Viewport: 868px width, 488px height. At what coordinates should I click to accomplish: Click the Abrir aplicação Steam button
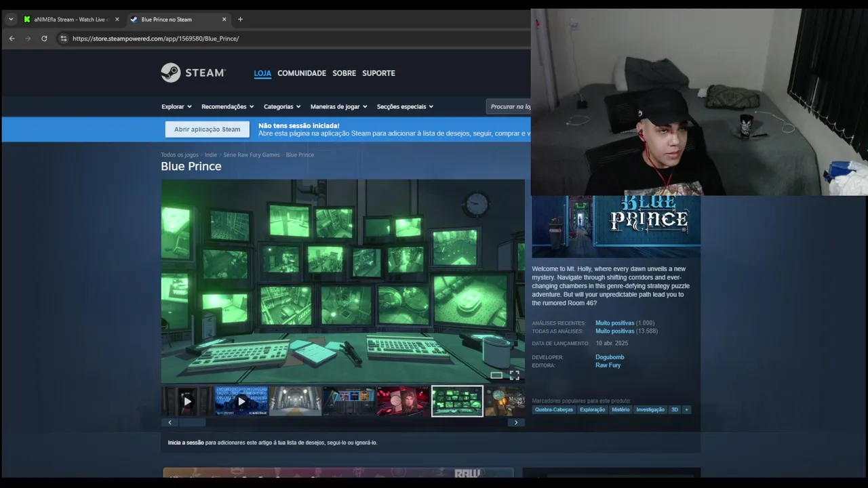point(207,129)
